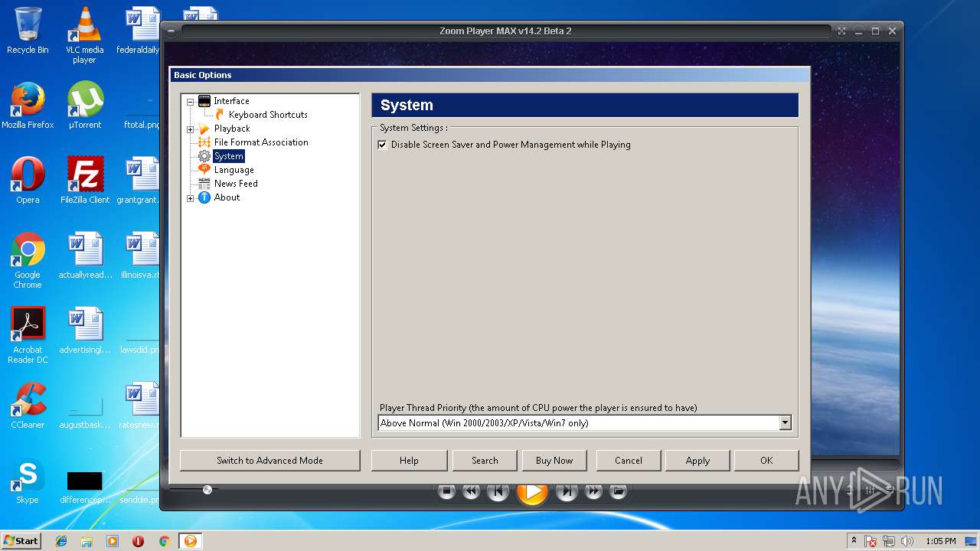The height and width of the screenshot is (551, 980).
Task: Expand the About tree node
Action: 191,198
